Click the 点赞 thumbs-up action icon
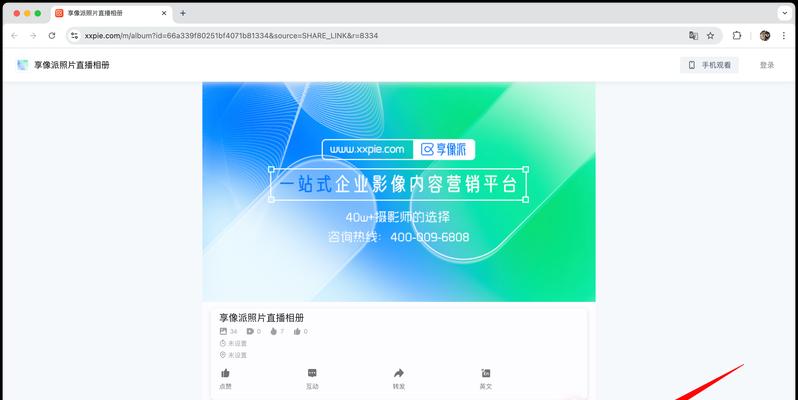Screen dimensions: 798x400 (225, 373)
